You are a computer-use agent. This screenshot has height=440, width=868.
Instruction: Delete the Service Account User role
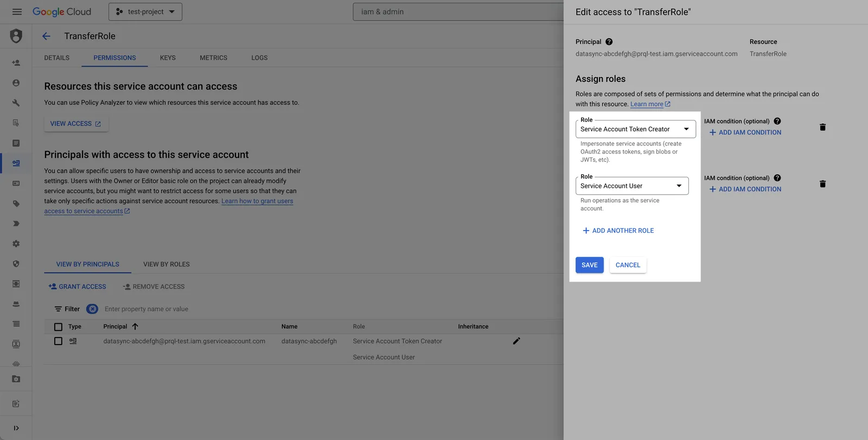click(x=822, y=184)
